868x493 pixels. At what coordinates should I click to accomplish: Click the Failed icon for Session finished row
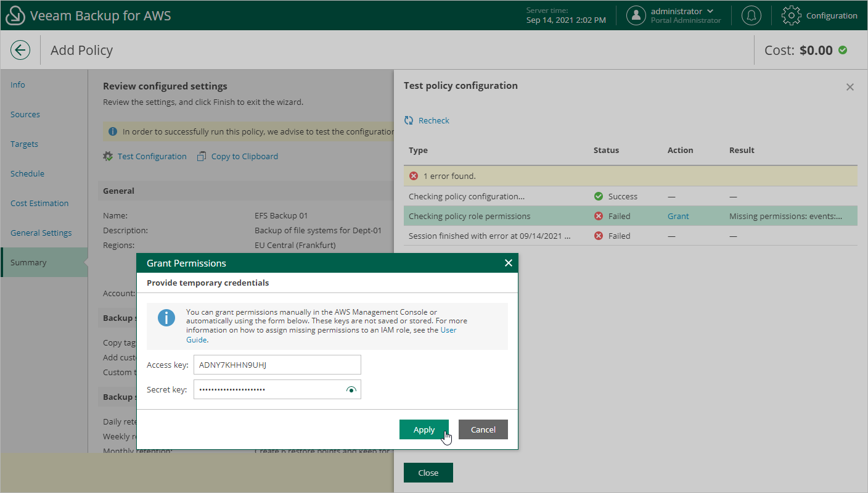coord(598,236)
